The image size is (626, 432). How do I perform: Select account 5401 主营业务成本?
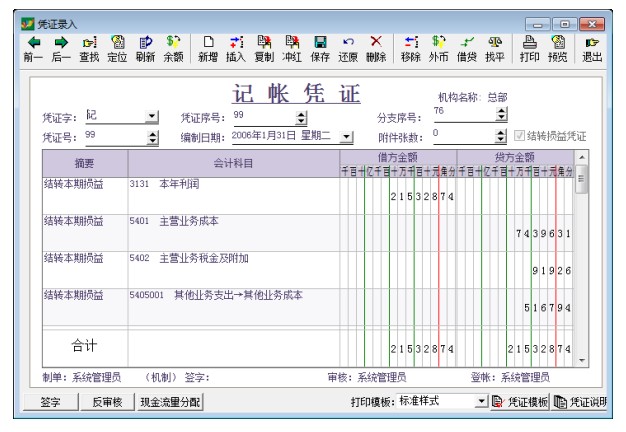click(x=174, y=221)
